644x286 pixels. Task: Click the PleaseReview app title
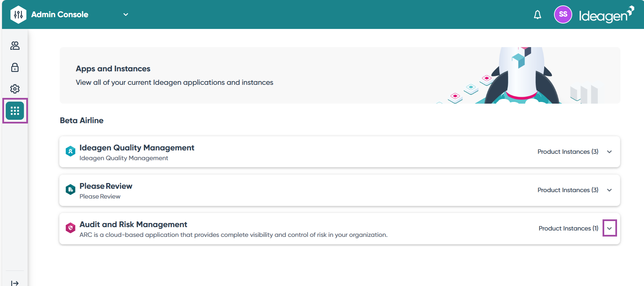106,186
